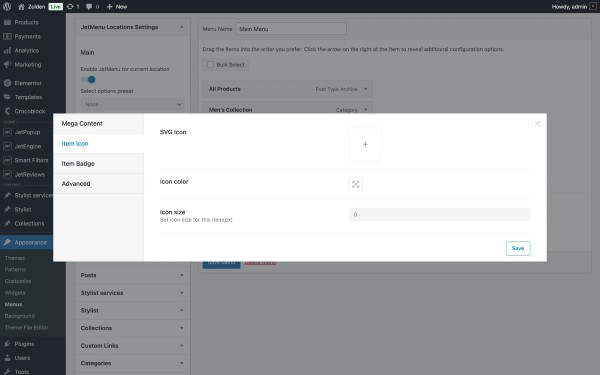The image size is (600, 375).
Task: Go to Widgets submenu
Action: (x=15, y=293)
